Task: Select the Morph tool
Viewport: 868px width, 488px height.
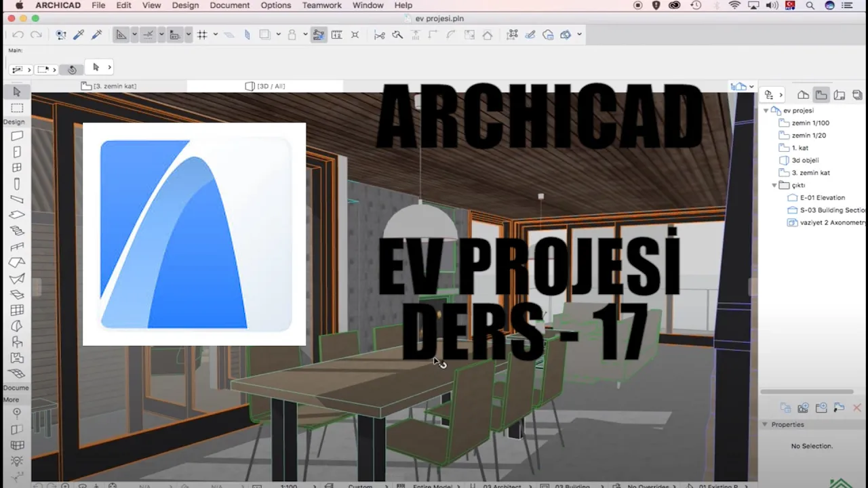Action: coord(17,326)
